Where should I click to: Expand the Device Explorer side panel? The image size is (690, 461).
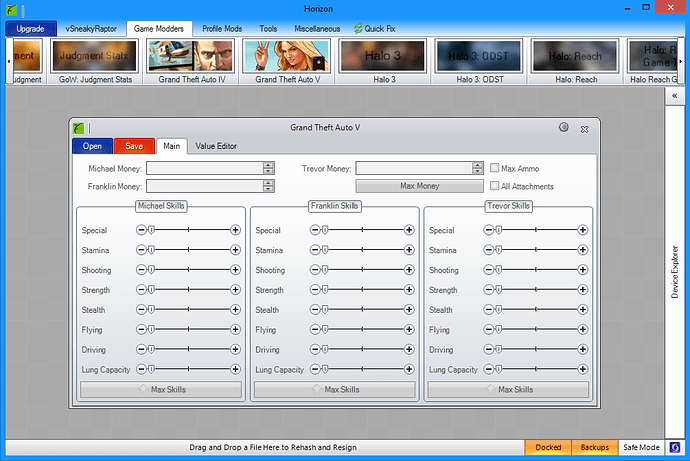[673, 270]
